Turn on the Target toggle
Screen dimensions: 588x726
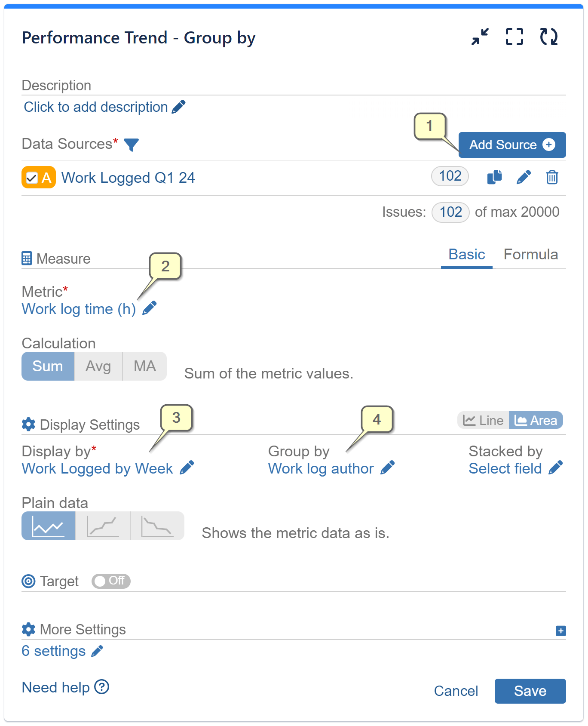[x=111, y=581]
